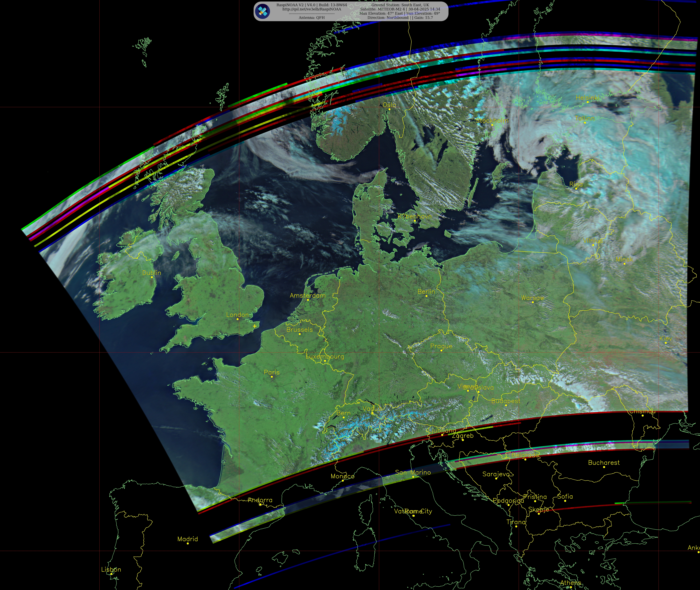Click the yellow dot marking Madrid
Image resolution: width=700 pixels, height=590 pixels.
[x=188, y=544]
